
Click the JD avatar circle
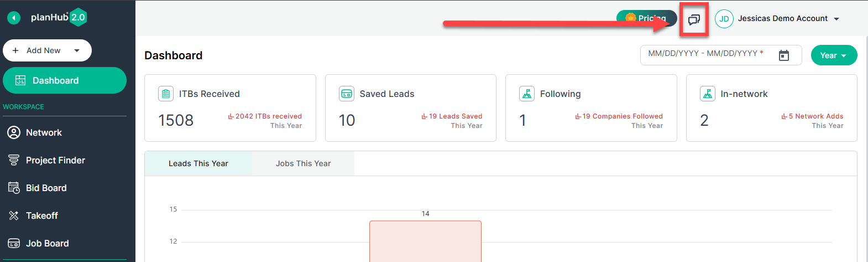click(x=724, y=19)
